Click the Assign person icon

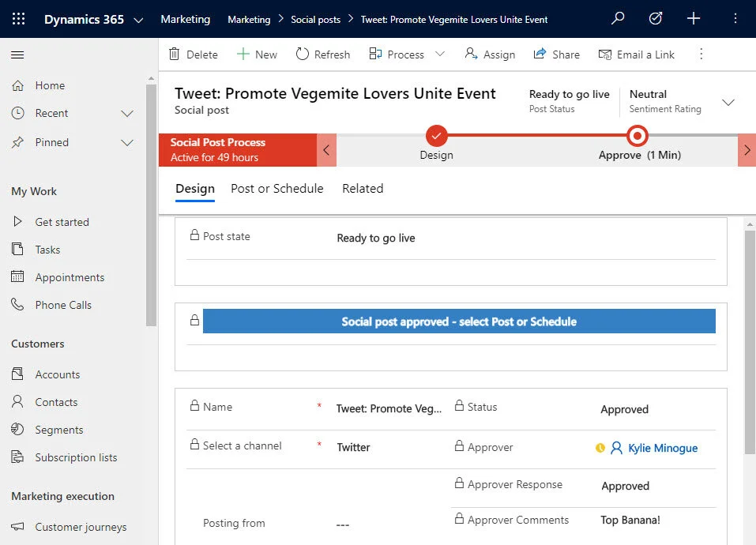coord(471,54)
